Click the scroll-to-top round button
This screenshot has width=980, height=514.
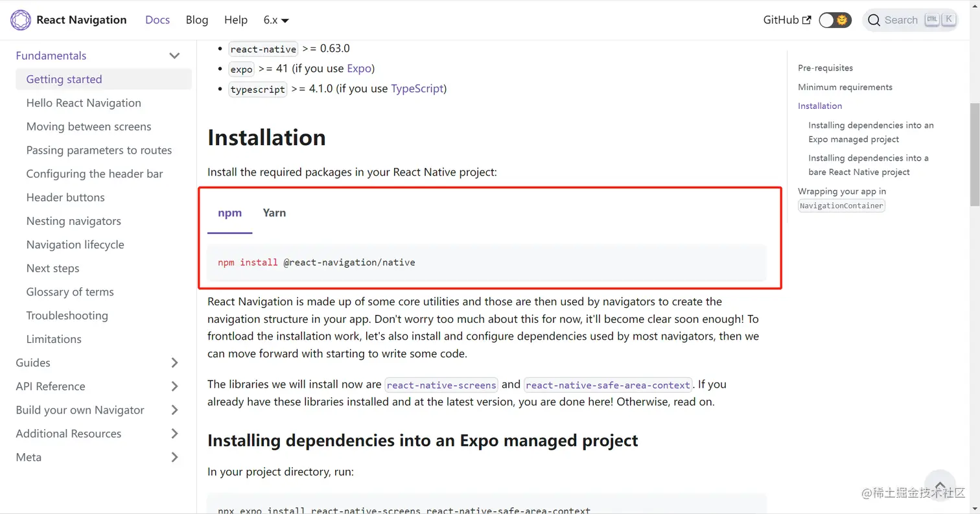[x=939, y=485]
